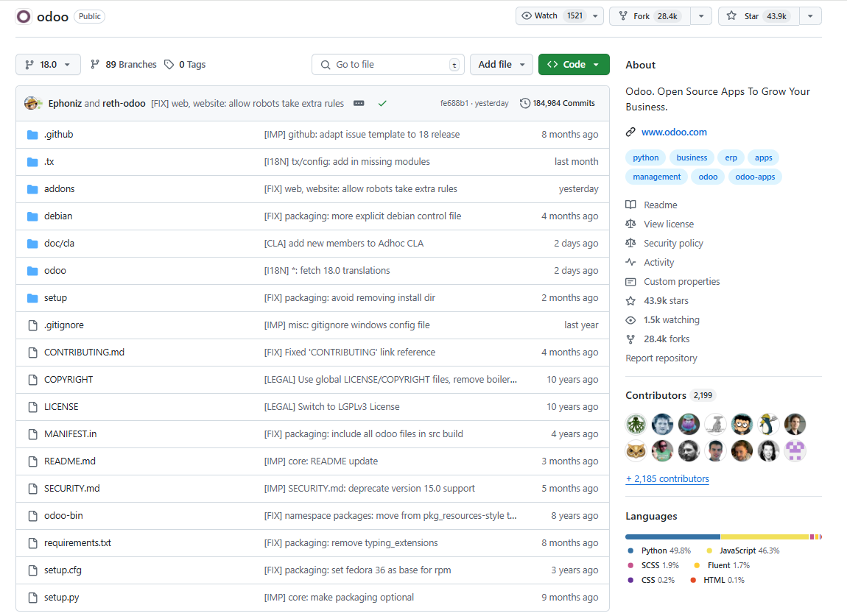Show all 2,185 contributors
The height and width of the screenshot is (616, 847).
(x=667, y=478)
